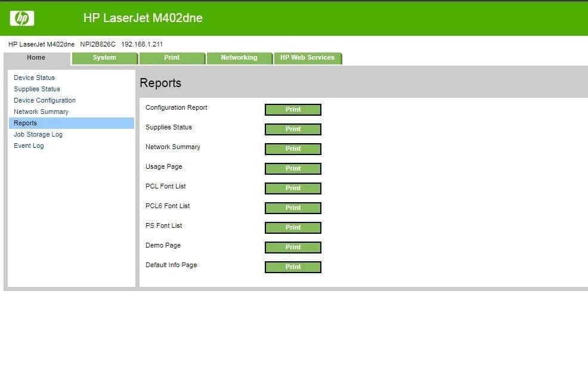
Task: Print the Configuration Report
Action: pos(293,110)
